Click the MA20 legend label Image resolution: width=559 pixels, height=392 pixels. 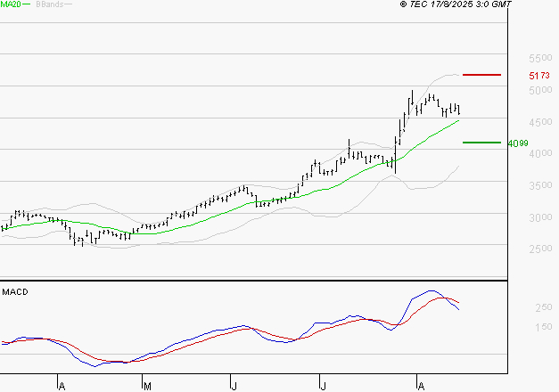[10, 4]
